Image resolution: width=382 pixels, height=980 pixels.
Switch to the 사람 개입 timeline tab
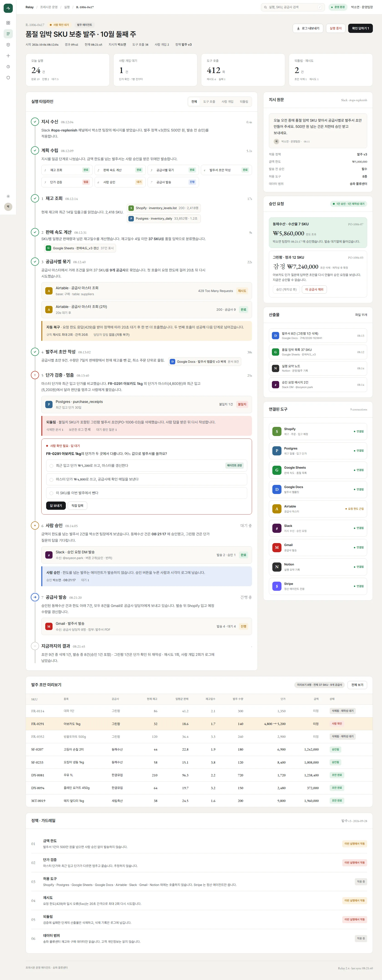tap(227, 102)
